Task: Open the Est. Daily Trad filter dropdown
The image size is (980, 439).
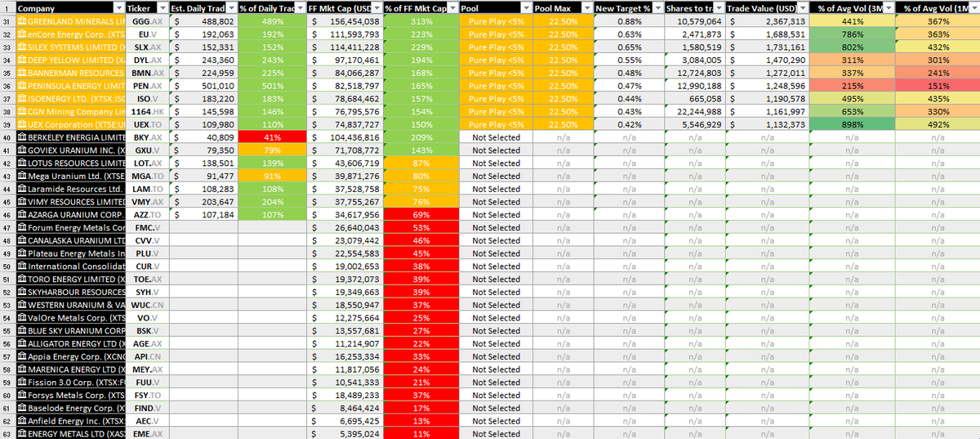Action: point(231,8)
